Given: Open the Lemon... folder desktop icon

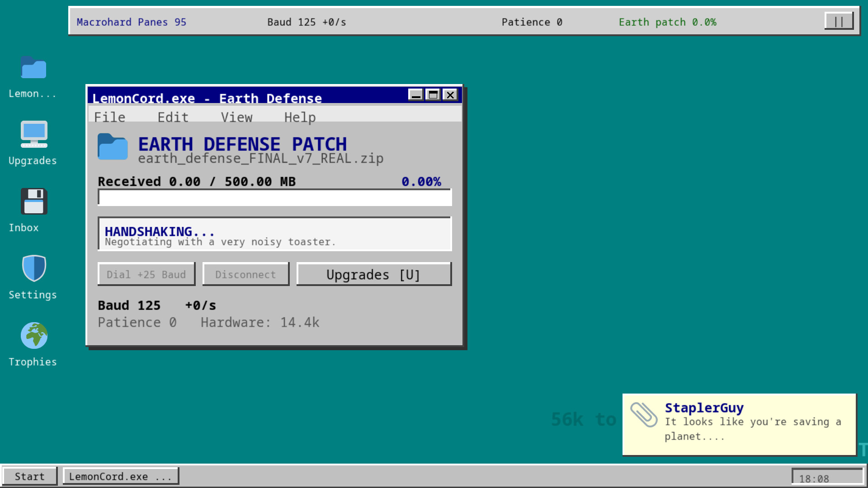Looking at the screenshot, I should pos(33,68).
